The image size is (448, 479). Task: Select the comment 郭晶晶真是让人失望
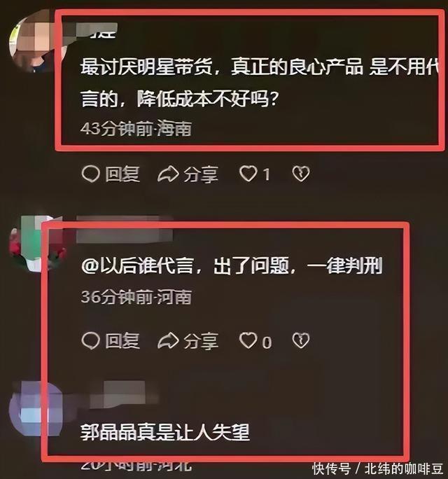coord(165,432)
